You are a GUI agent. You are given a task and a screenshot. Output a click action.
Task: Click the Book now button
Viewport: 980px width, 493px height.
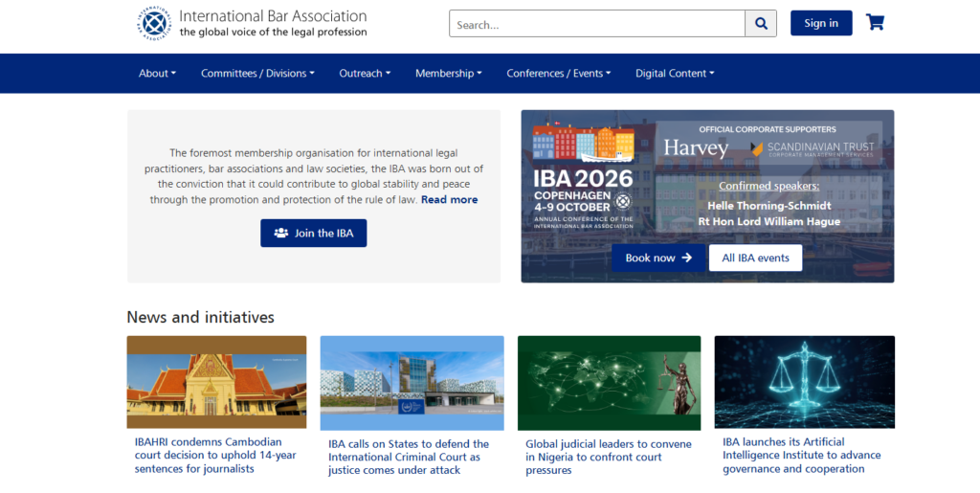coord(658,258)
